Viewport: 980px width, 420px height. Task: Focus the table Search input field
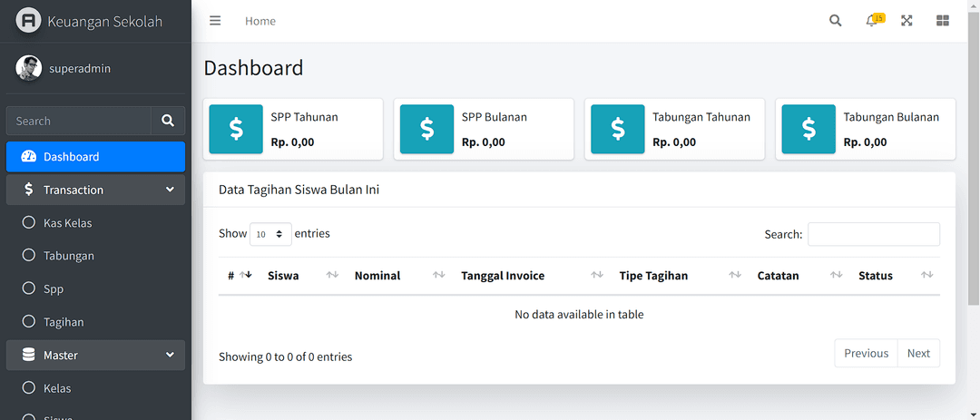pyautogui.click(x=873, y=234)
